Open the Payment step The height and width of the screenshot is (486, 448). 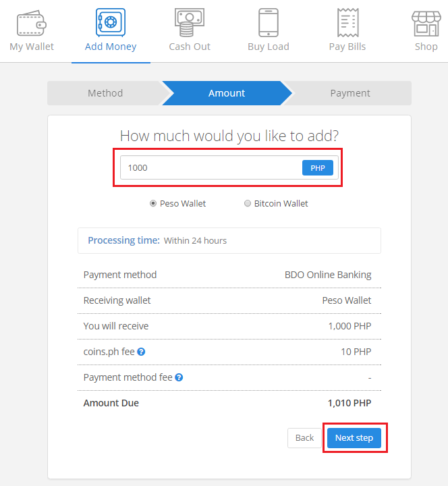(349, 93)
